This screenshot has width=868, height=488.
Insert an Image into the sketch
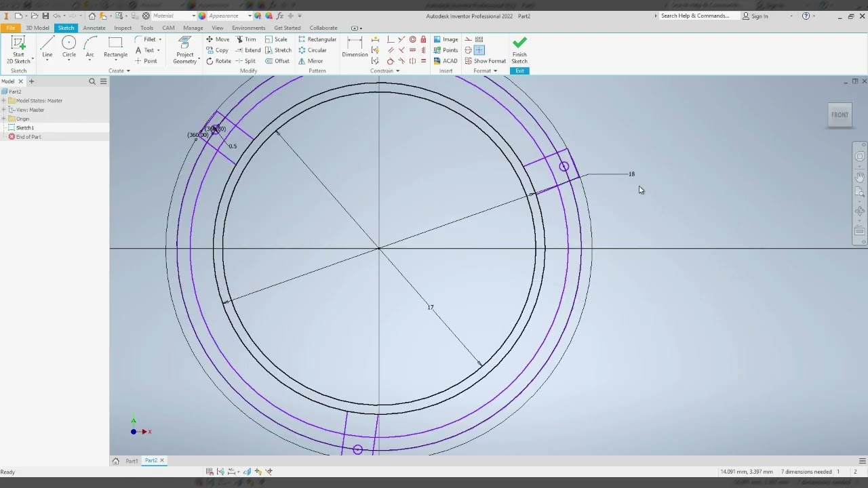tap(446, 39)
